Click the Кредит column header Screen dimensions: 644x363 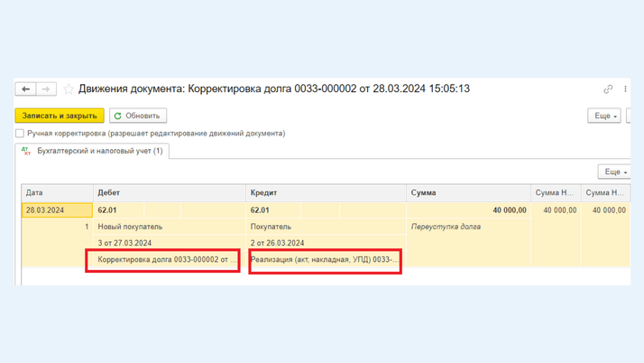[327, 193]
